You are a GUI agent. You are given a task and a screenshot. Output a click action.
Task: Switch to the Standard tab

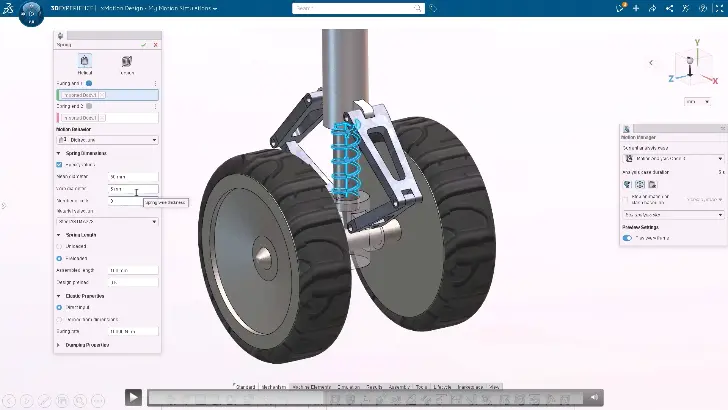click(246, 386)
